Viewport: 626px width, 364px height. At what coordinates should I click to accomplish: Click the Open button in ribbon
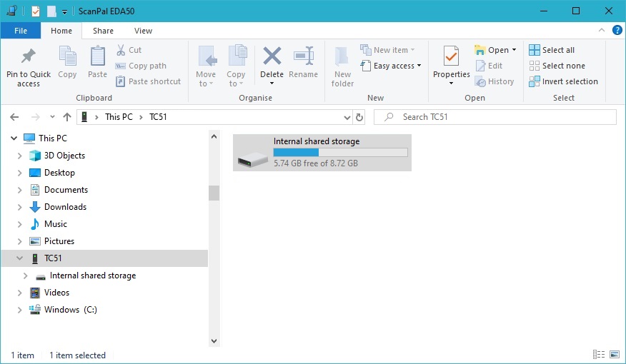point(492,50)
